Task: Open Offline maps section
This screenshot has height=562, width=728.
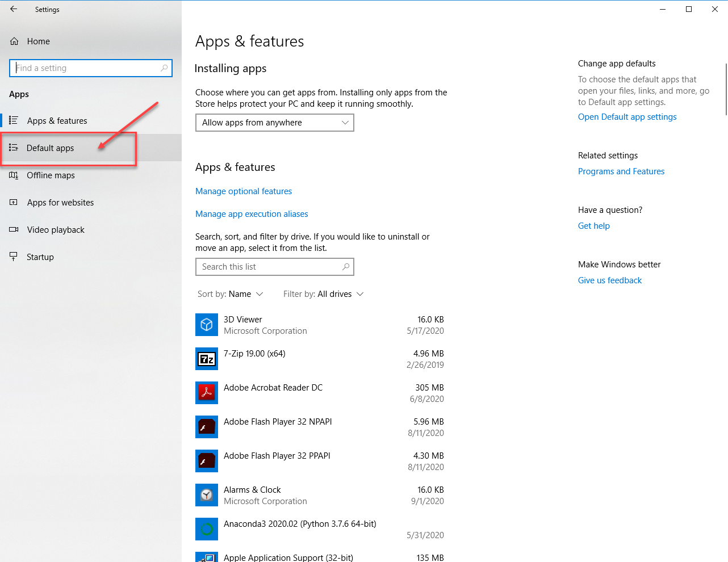Action: pyautogui.click(x=91, y=175)
